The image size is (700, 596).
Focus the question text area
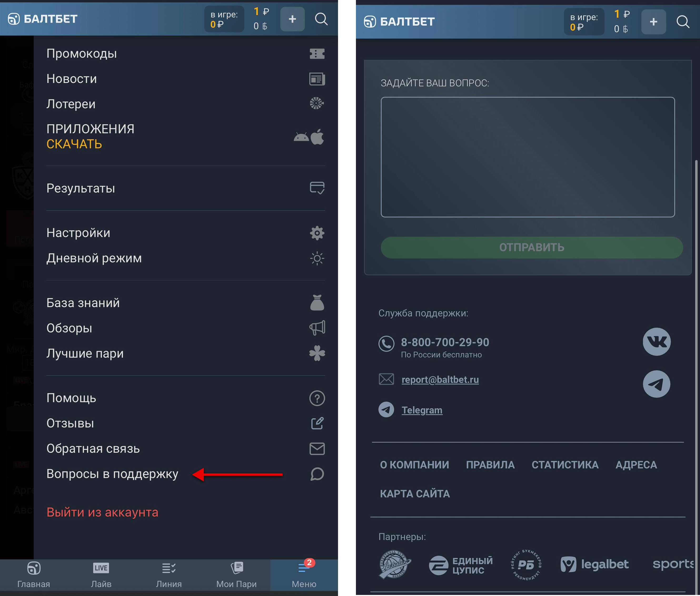coord(528,157)
